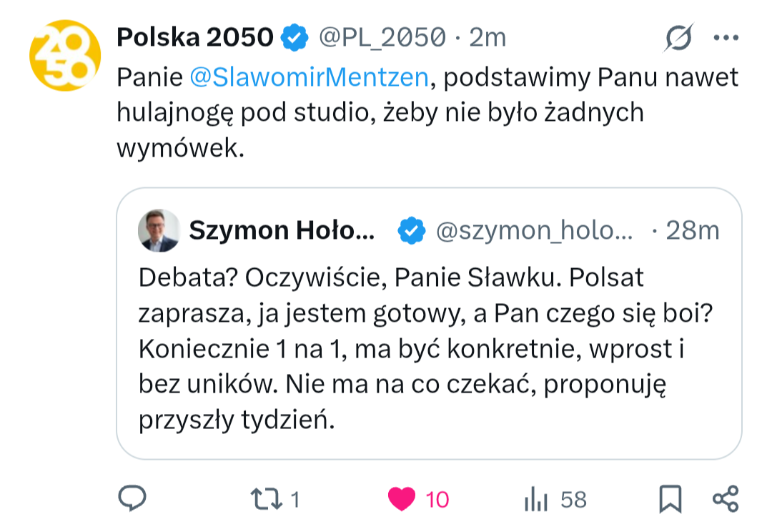This screenshot has height=532, width=772.
Task: Open the three-dot more options menu
Action: [x=726, y=37]
